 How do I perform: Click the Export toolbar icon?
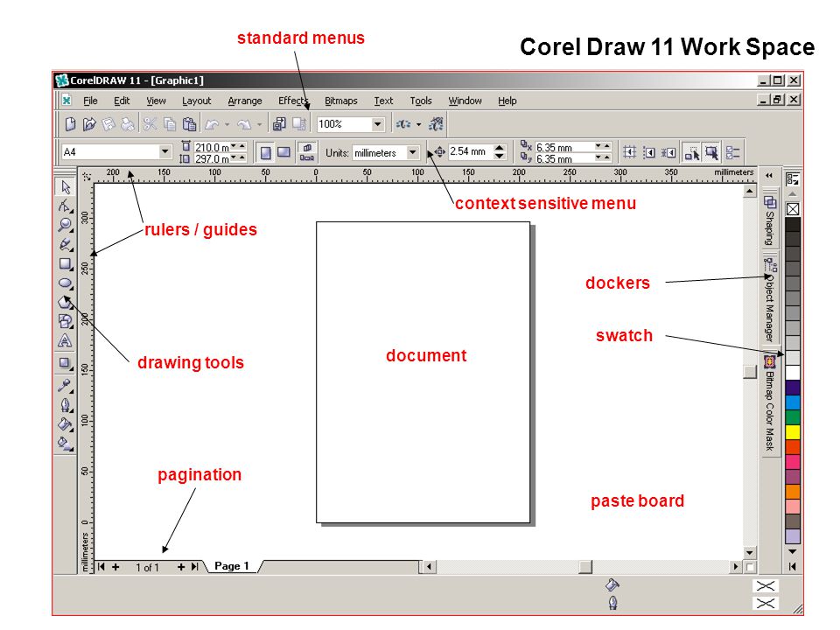pos(299,124)
